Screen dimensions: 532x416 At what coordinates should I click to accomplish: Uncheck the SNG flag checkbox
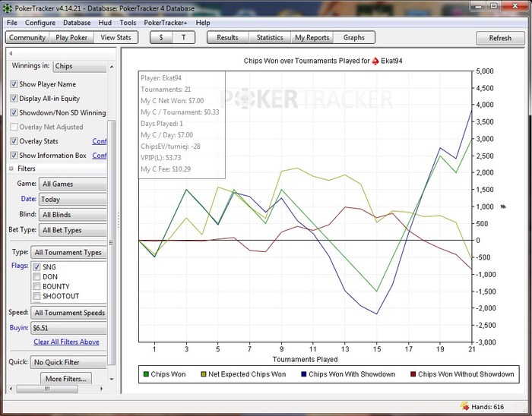[36, 267]
